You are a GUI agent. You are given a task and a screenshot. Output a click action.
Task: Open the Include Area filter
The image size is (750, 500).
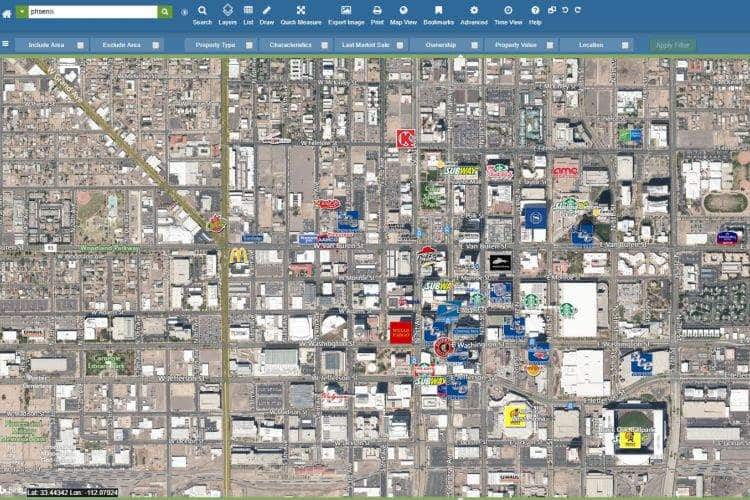[x=51, y=45]
